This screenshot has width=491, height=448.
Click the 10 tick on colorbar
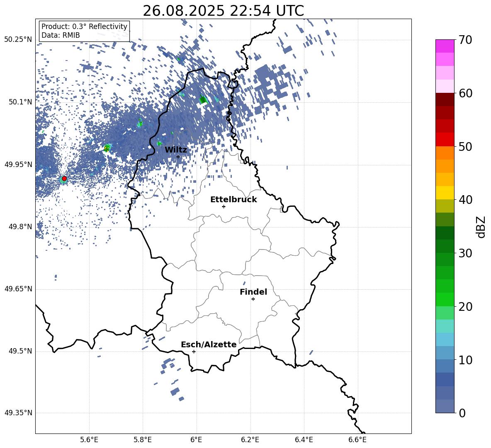465,360
